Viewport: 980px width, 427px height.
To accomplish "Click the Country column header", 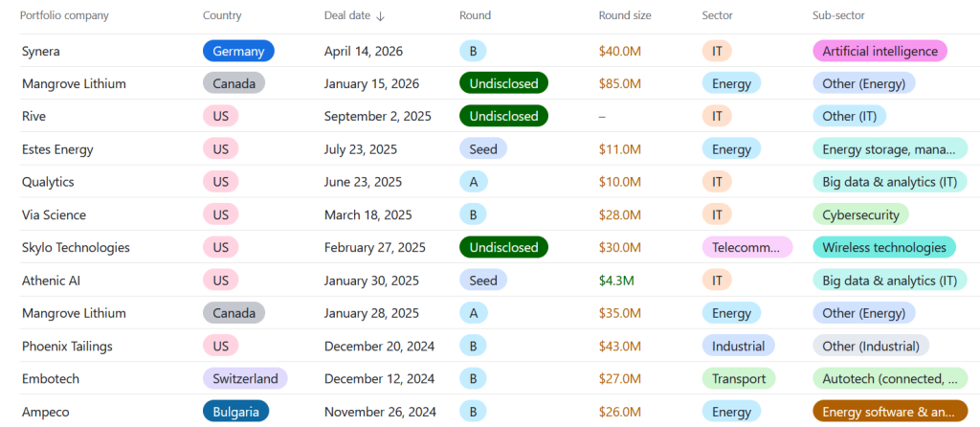I will (x=222, y=15).
